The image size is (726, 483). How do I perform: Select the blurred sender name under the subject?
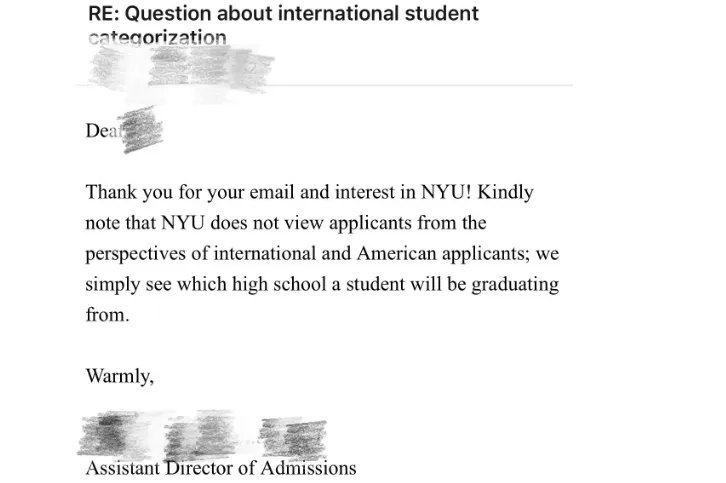click(x=180, y=66)
